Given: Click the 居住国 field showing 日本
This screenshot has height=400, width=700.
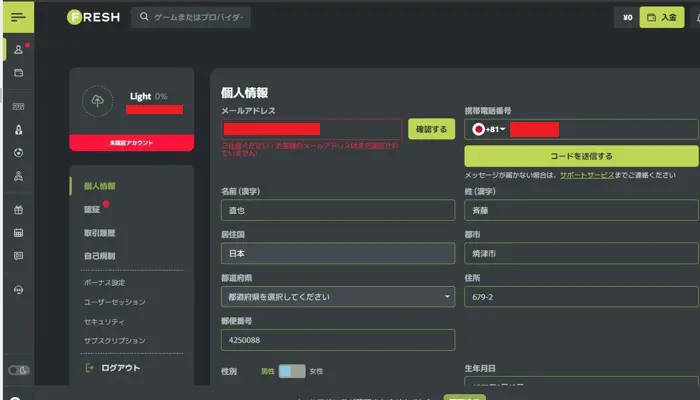Looking at the screenshot, I should (x=338, y=254).
